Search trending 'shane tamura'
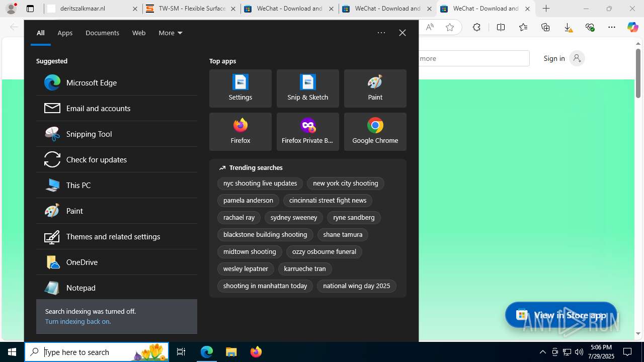This screenshot has width=644, height=362. tap(343, 235)
